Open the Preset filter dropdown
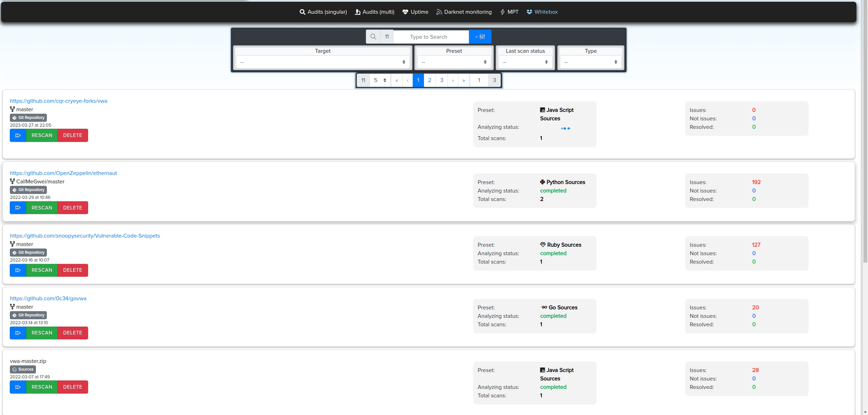This screenshot has width=868, height=415. tap(454, 62)
